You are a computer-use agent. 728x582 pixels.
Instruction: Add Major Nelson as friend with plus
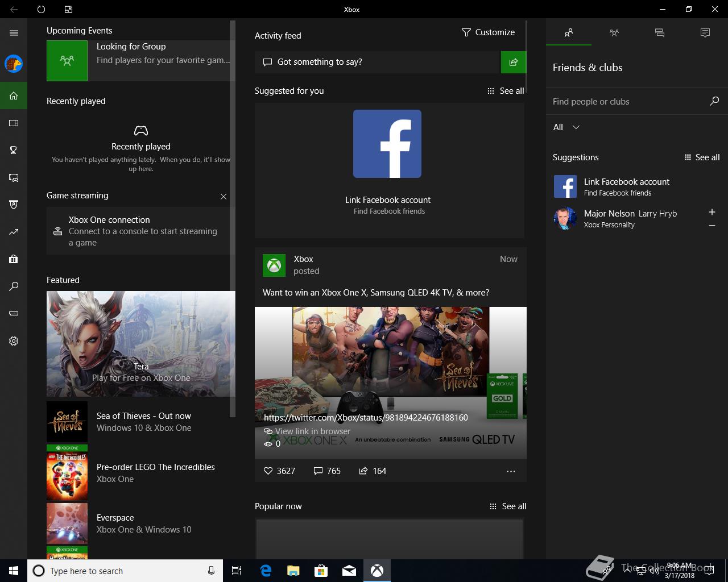[x=712, y=212]
